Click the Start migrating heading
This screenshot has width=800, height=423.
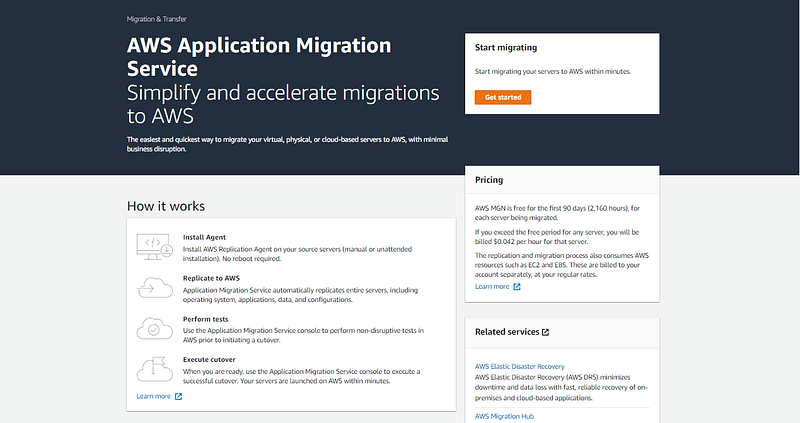click(506, 47)
